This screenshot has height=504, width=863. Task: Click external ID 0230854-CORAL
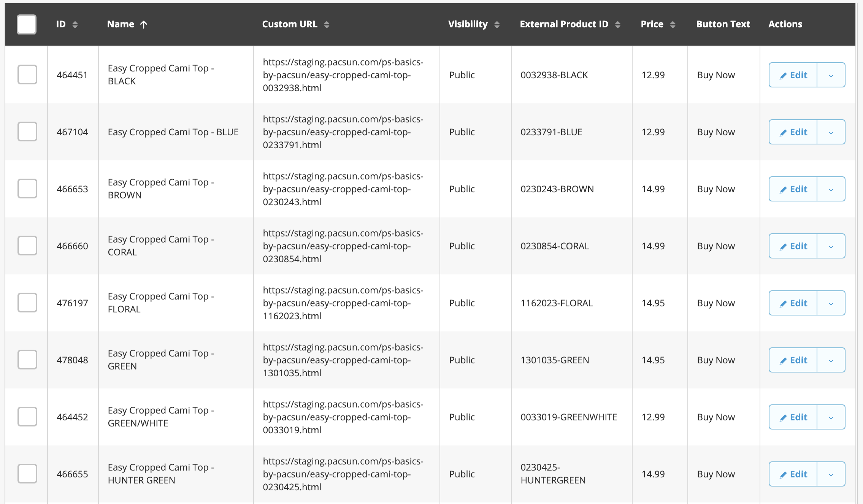pyautogui.click(x=555, y=246)
